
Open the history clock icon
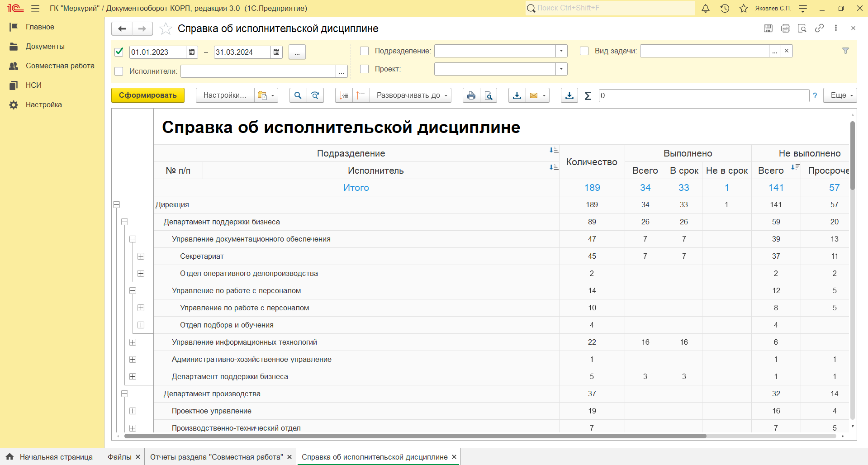click(725, 8)
